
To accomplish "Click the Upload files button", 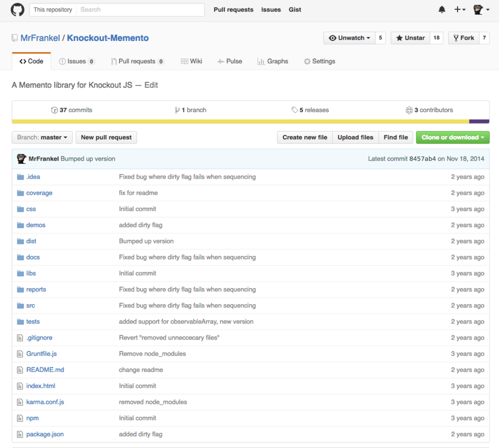I will tap(356, 137).
